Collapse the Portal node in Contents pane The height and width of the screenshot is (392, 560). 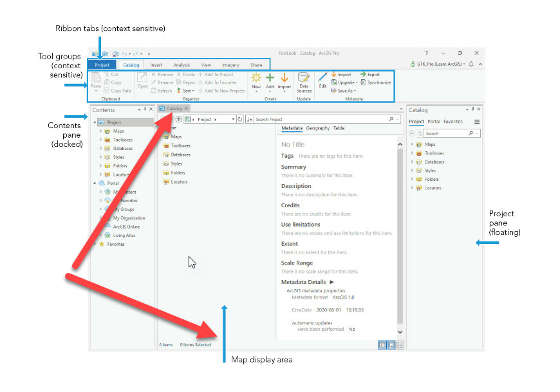click(95, 183)
